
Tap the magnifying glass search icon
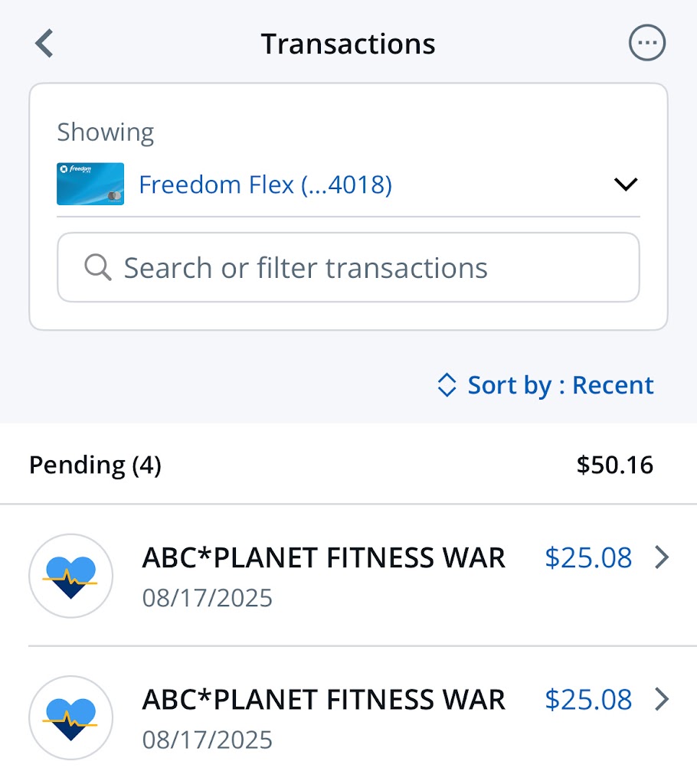pyautogui.click(x=98, y=268)
